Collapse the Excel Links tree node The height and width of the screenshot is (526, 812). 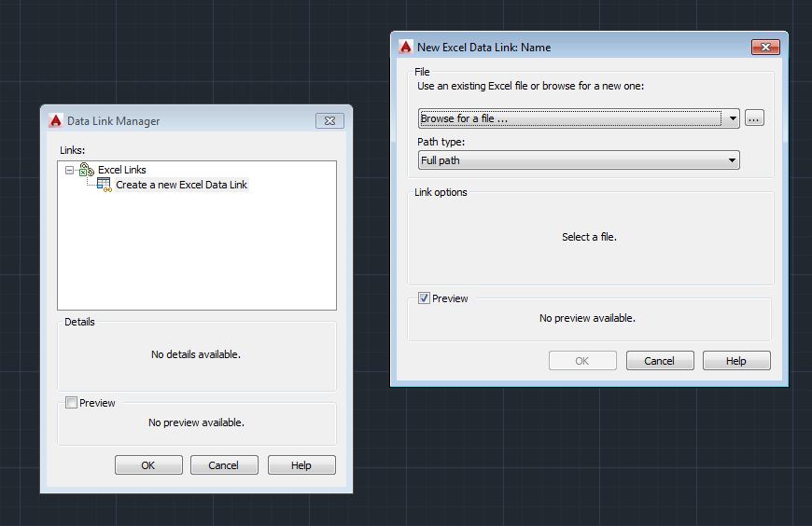(69, 170)
